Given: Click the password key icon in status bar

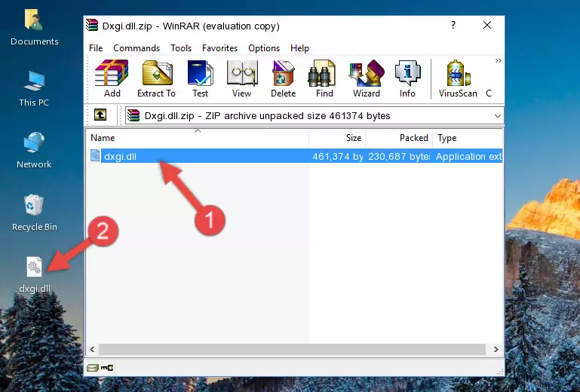Looking at the screenshot, I should pos(107,368).
